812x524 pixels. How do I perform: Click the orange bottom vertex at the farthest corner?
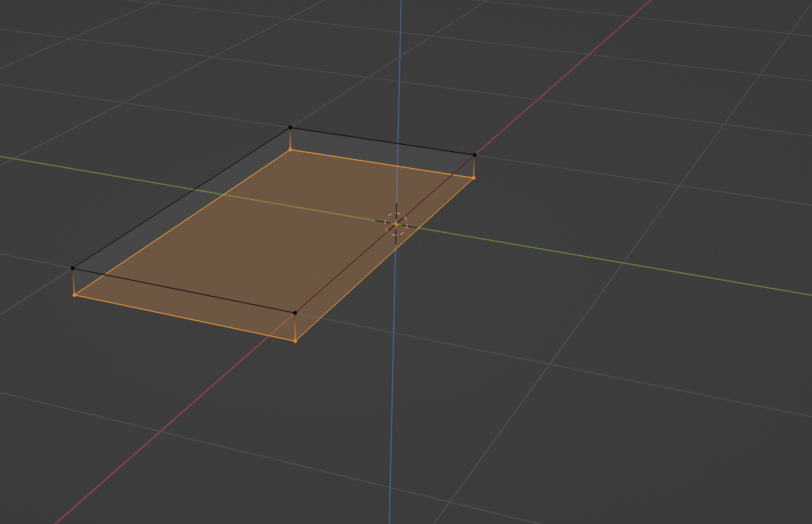tap(290, 150)
